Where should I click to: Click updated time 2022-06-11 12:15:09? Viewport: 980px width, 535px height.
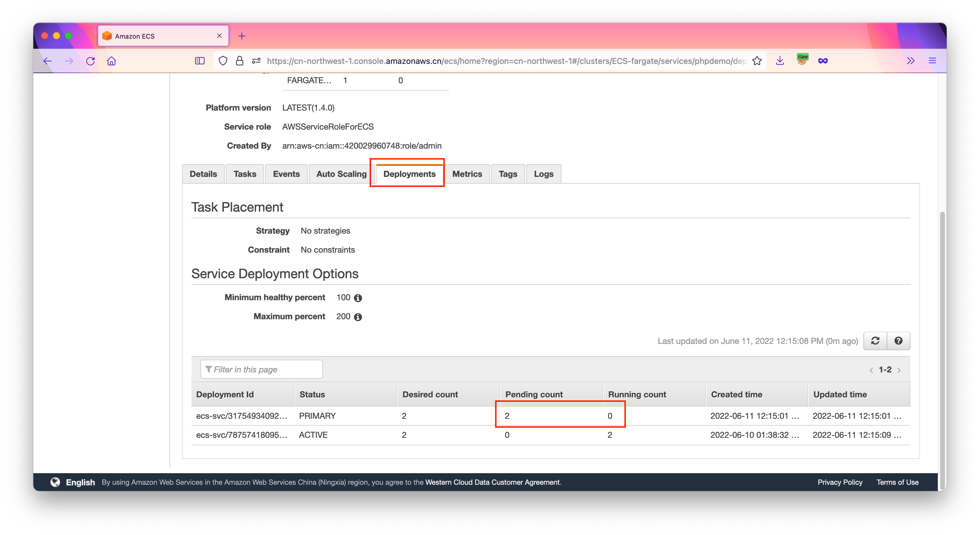857,435
